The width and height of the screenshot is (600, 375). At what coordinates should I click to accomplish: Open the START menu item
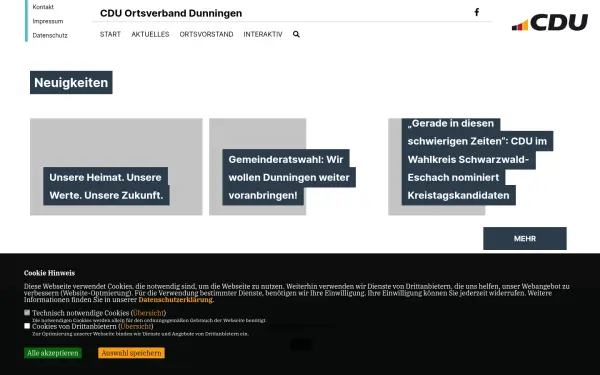[x=110, y=34]
